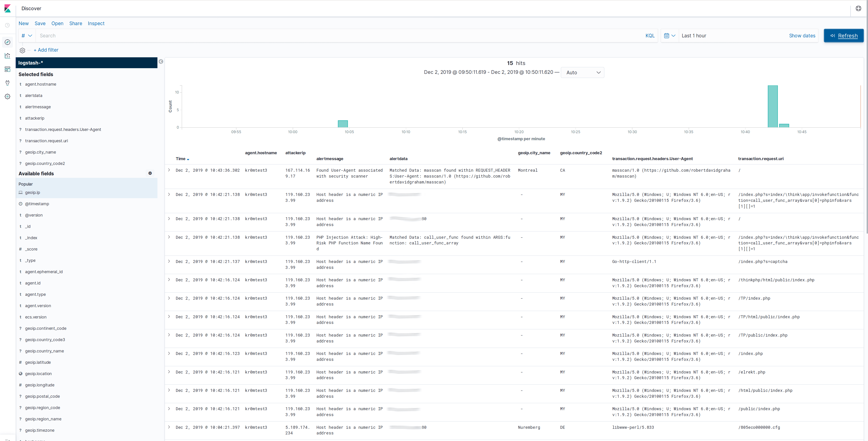
Task: Collapse the field sidebar with arrow button
Action: (x=161, y=62)
